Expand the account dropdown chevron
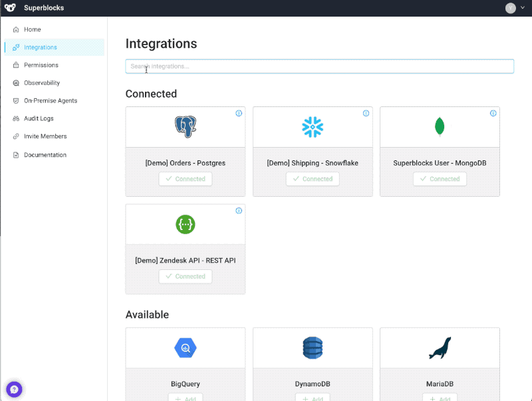532x401 pixels. click(523, 7)
